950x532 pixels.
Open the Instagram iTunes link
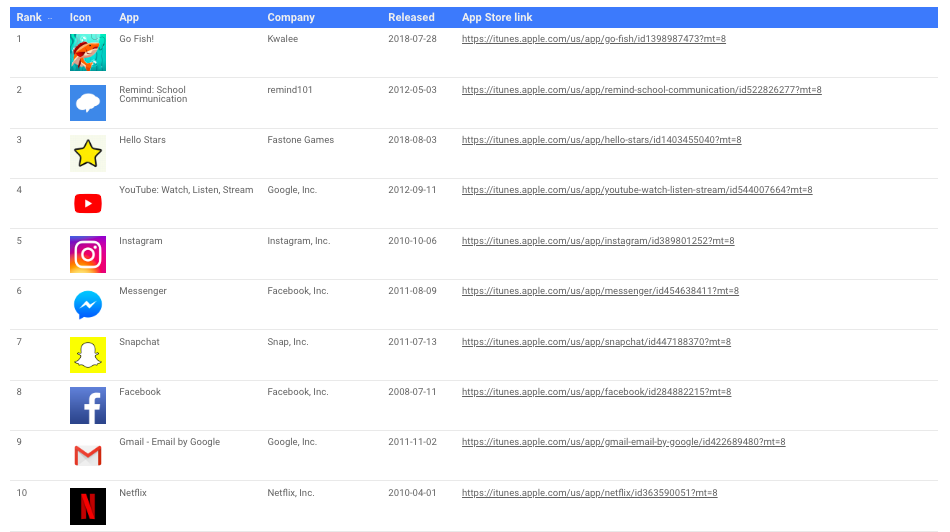(x=598, y=241)
